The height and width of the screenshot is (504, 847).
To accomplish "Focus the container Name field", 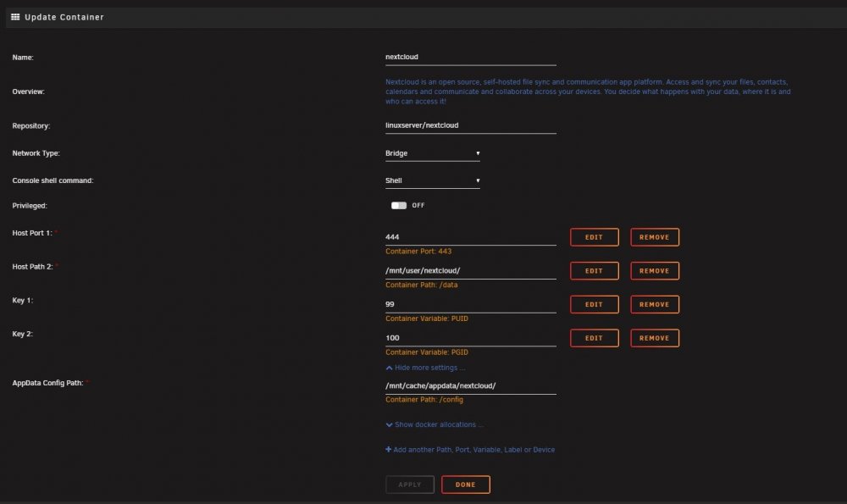I will coord(470,58).
